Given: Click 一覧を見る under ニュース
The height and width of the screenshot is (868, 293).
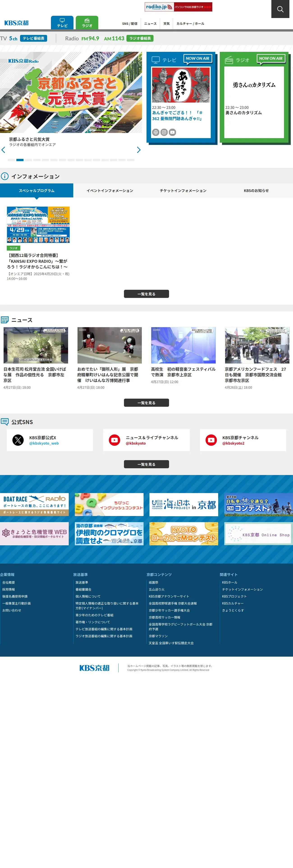Looking at the screenshot, I should [146, 403].
